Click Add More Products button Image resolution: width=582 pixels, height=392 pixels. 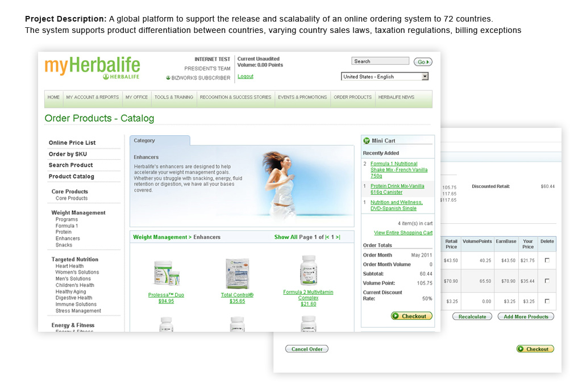(526, 316)
